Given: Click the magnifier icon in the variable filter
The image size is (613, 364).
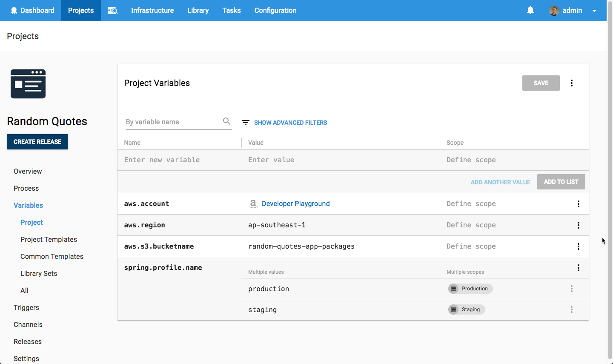Looking at the screenshot, I should click(x=226, y=121).
